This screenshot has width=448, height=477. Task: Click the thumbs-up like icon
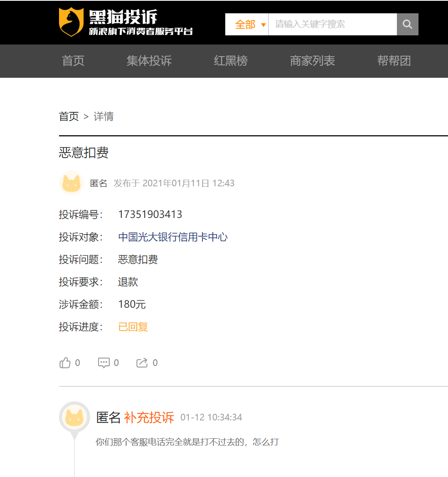[65, 363]
